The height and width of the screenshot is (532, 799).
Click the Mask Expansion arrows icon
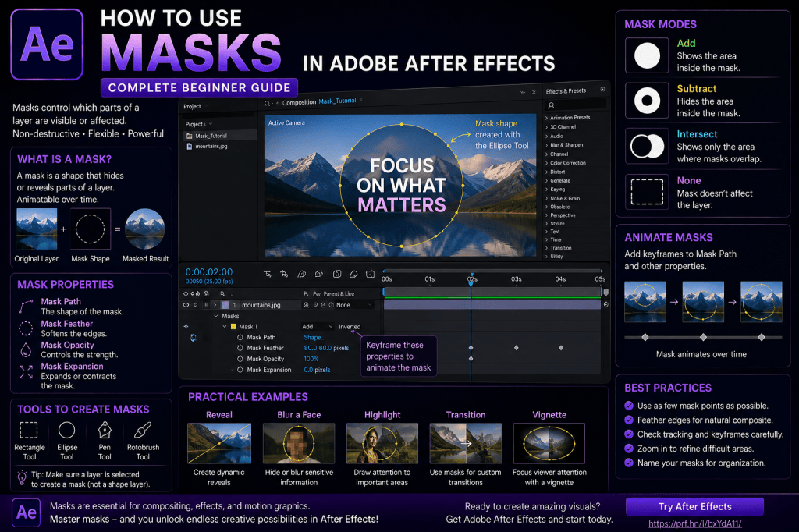(26, 372)
